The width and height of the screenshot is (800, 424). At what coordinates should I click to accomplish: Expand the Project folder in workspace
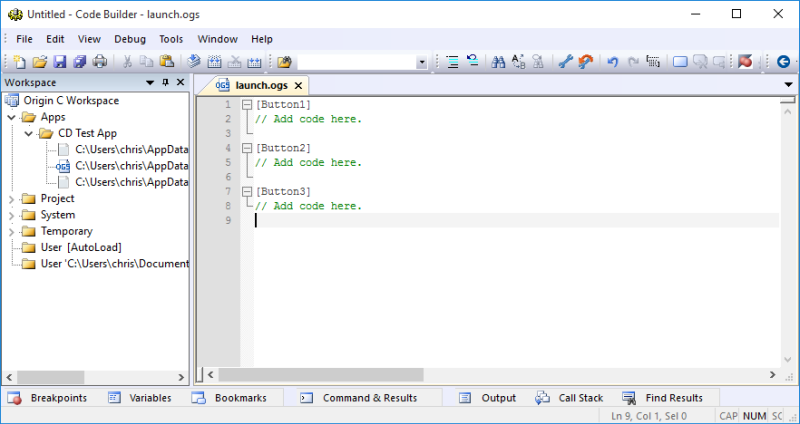12,199
